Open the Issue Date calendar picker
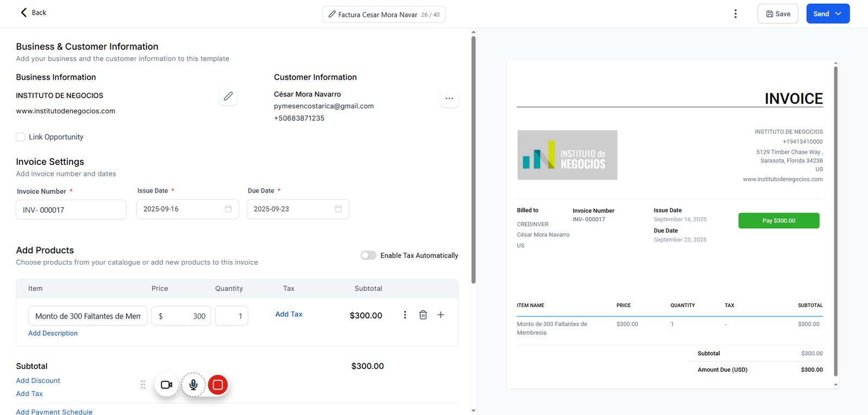This screenshot has height=415, width=868. [228, 209]
